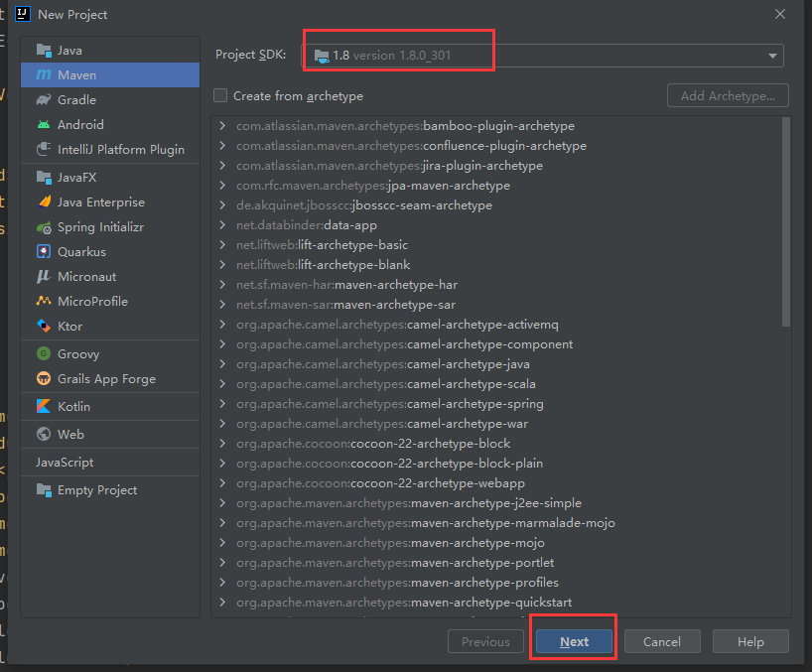
Task: Click the Gradle elephant icon
Action: [44, 99]
